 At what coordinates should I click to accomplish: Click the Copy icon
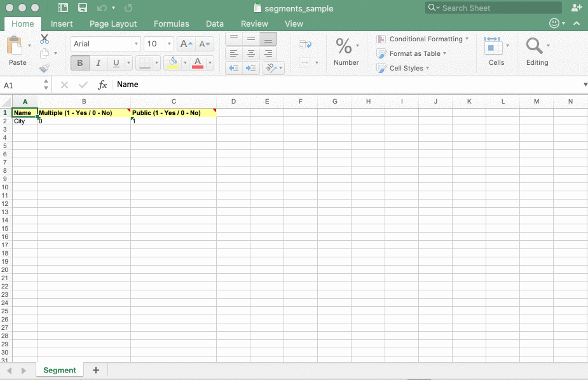pos(44,53)
